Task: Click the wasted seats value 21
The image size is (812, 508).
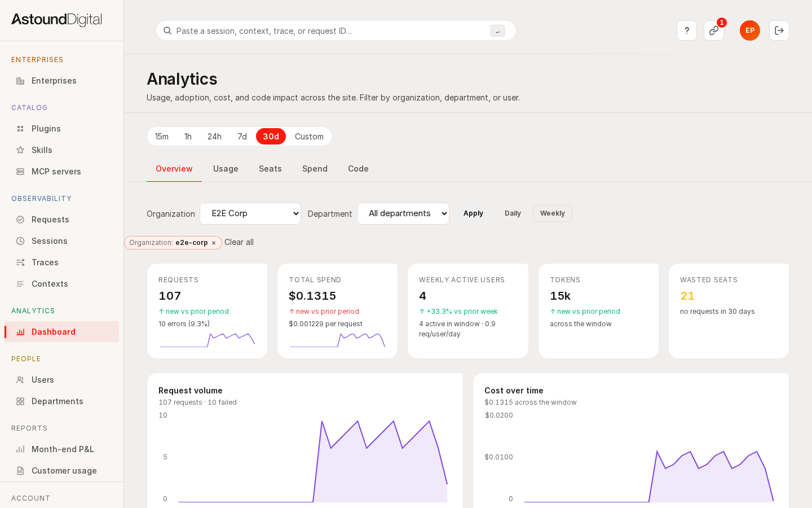Action: pos(687,296)
